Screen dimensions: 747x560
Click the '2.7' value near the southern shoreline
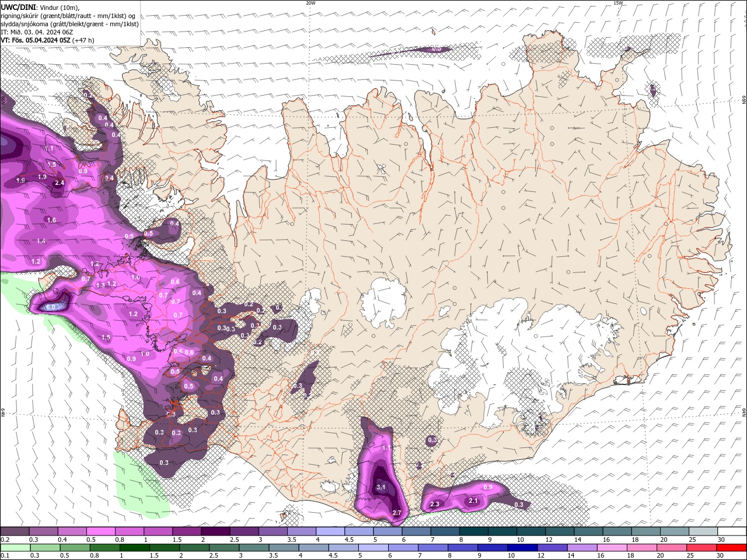[397, 513]
